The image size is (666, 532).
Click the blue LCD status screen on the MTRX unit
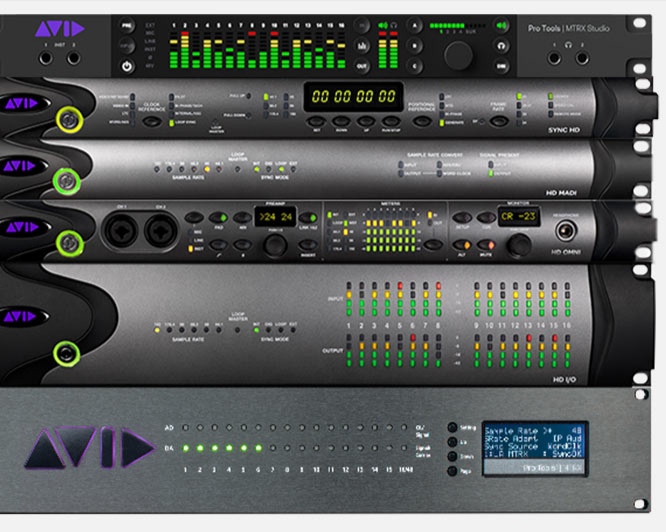(x=535, y=448)
